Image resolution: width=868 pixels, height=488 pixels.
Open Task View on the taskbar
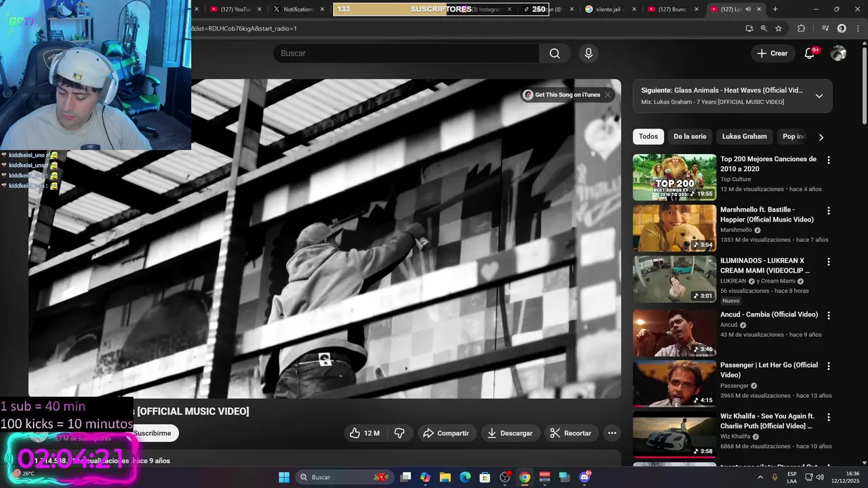point(406,477)
